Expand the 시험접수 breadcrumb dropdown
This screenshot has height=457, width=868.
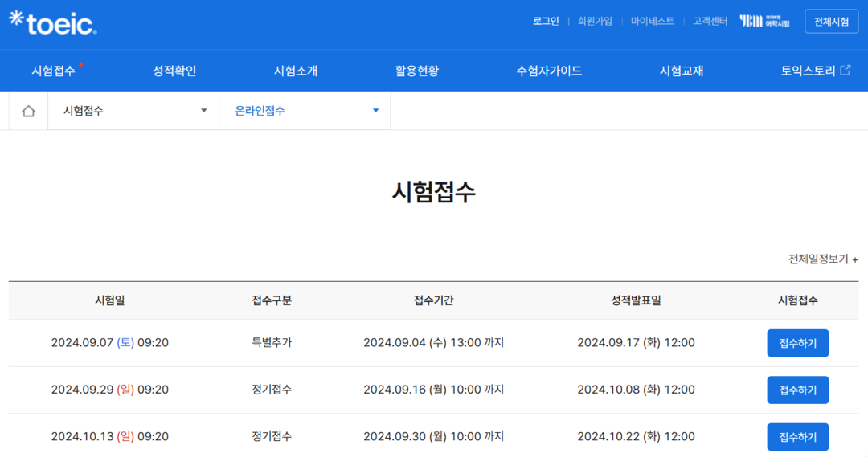point(133,111)
